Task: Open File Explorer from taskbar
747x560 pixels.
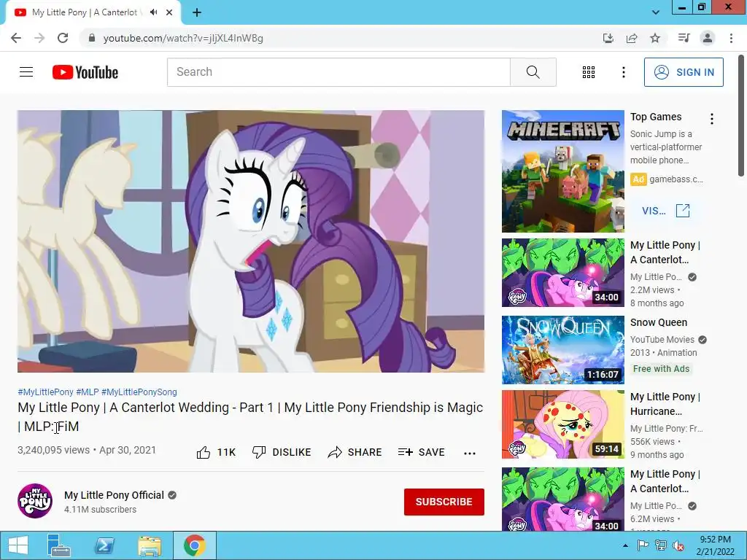Action: (x=150, y=545)
